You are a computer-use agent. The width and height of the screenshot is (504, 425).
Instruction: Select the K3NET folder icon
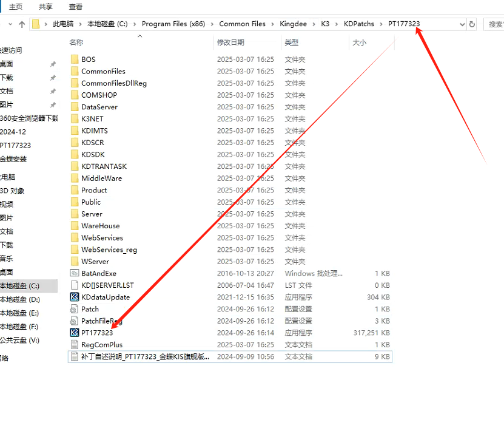click(x=75, y=119)
